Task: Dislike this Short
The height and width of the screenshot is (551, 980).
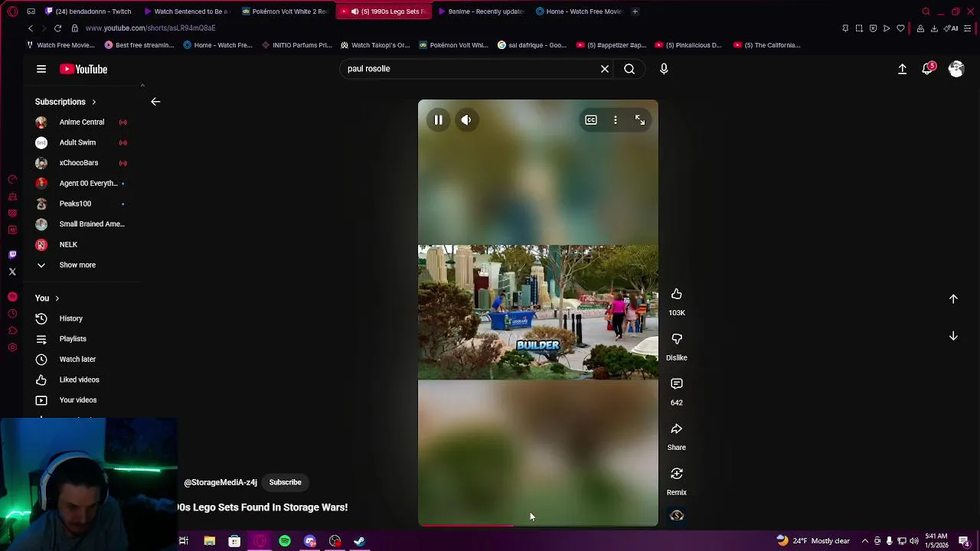Action: [677, 339]
